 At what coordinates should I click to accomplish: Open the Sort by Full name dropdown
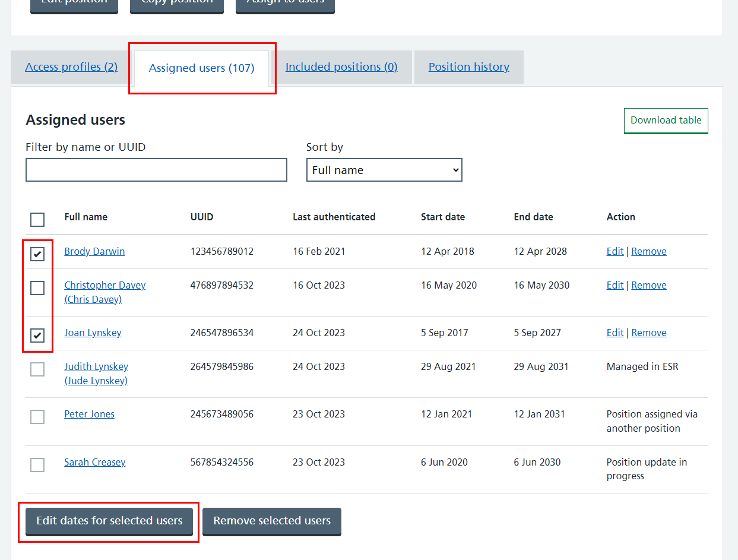pos(384,170)
